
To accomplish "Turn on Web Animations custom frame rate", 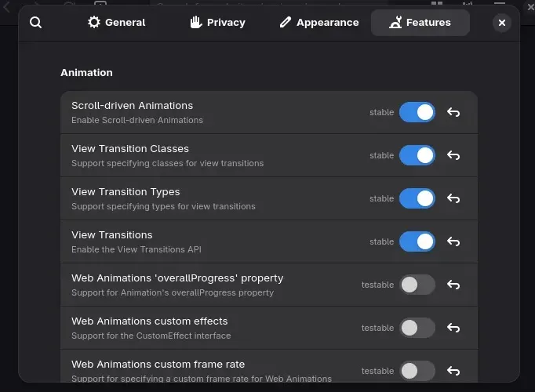I will coord(417,371).
